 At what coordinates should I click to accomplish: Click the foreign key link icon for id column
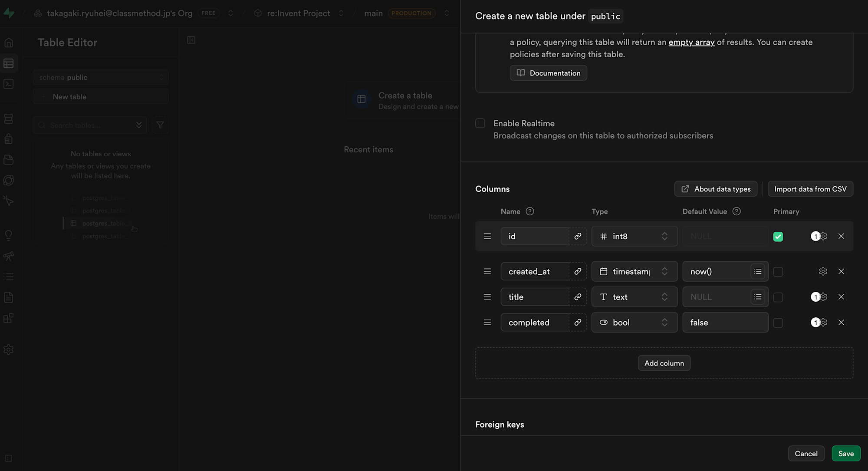578,236
